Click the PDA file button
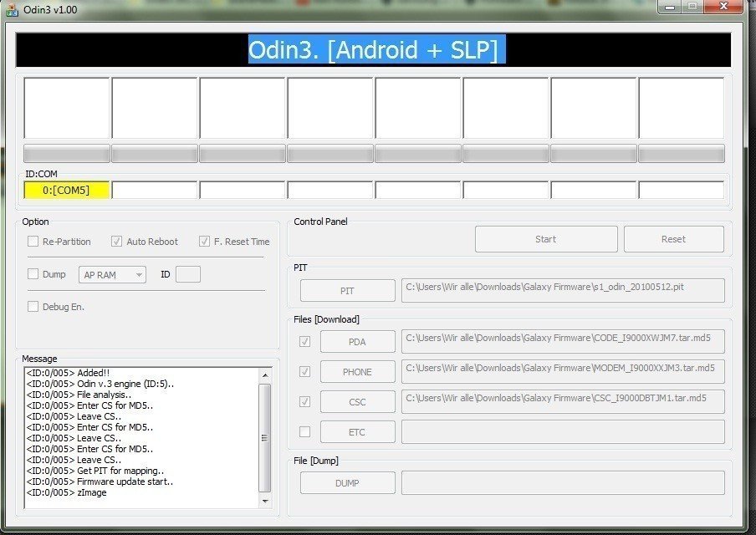The height and width of the screenshot is (535, 756). click(357, 342)
